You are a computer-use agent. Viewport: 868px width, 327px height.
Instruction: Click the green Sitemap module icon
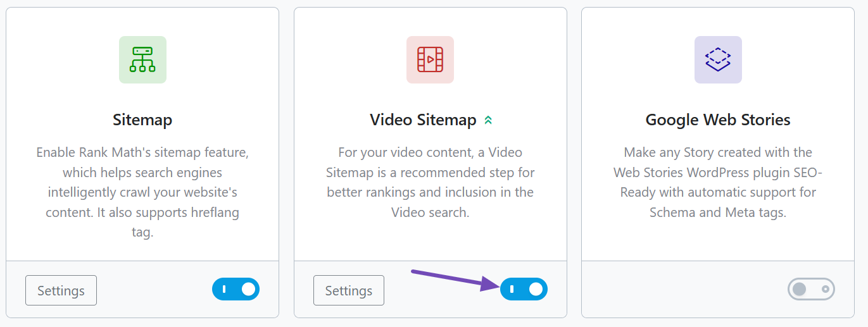pyautogui.click(x=142, y=59)
